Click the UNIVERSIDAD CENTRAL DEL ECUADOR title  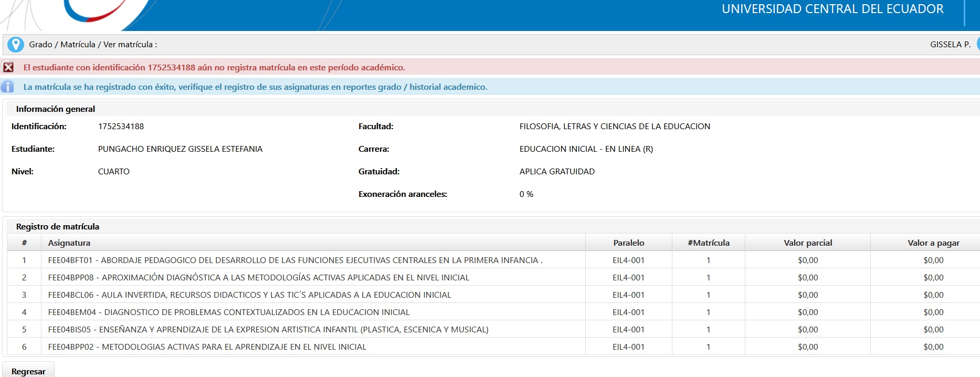833,9
